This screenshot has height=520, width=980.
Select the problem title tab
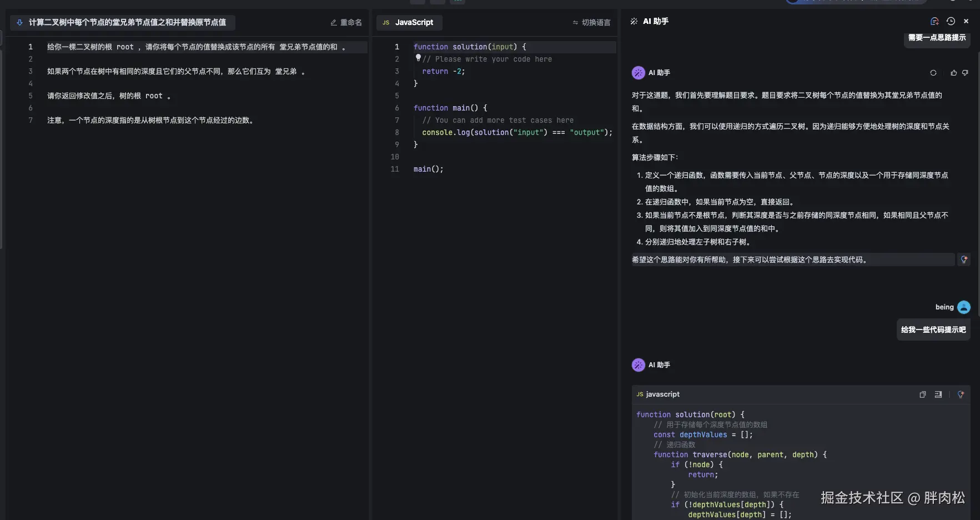pos(127,22)
